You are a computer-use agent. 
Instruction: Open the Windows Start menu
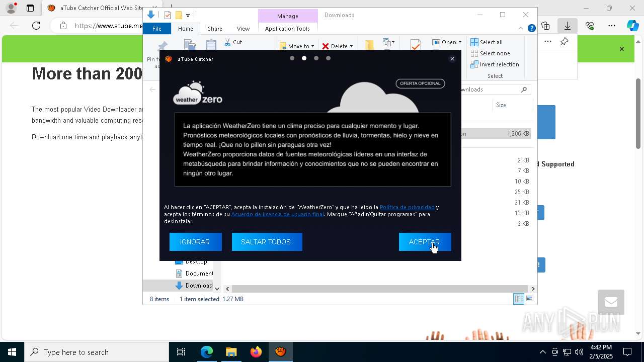12,352
